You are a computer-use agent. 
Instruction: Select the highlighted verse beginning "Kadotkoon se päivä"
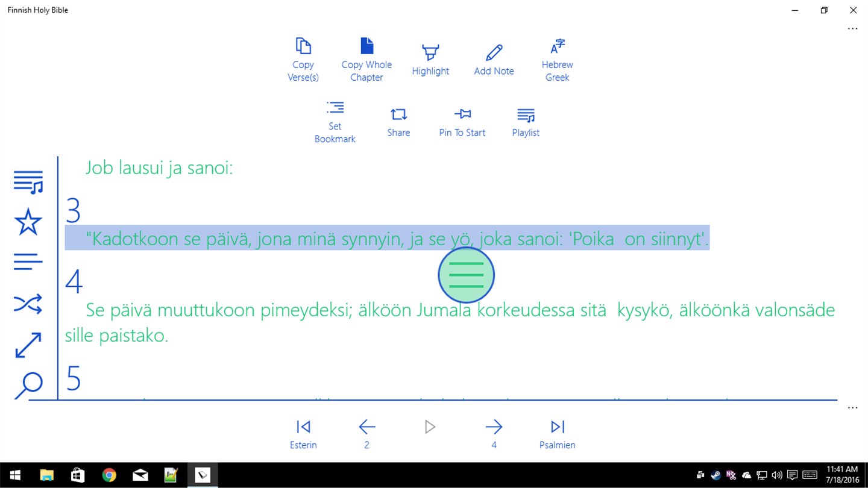click(x=387, y=239)
